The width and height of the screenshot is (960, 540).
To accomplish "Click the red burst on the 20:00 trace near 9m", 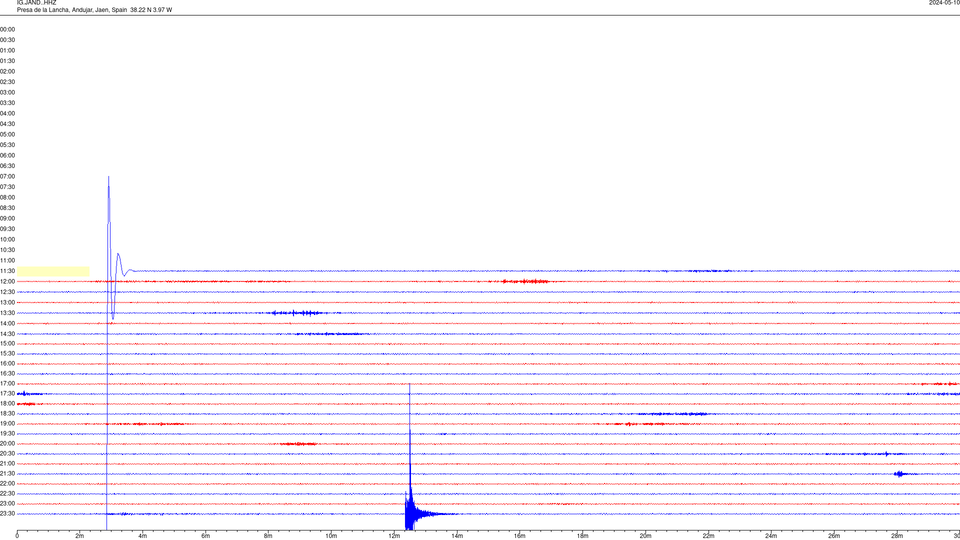I will (x=298, y=444).
